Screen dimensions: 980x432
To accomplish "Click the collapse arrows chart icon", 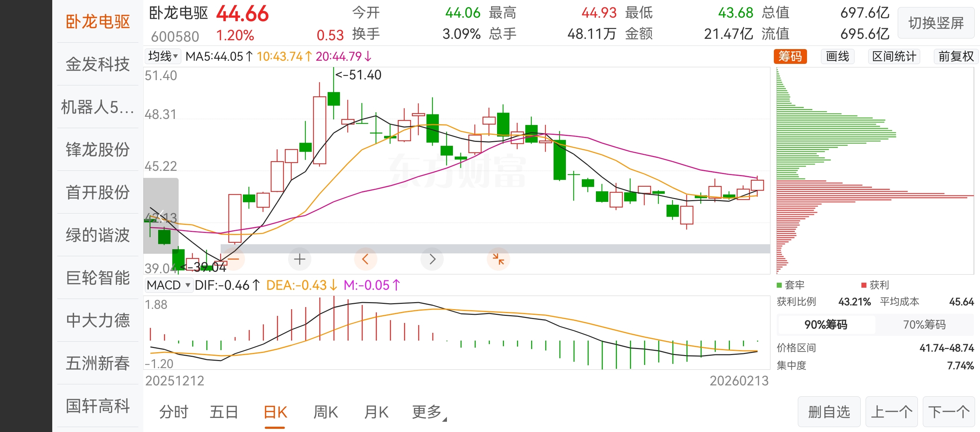I will coord(498,259).
